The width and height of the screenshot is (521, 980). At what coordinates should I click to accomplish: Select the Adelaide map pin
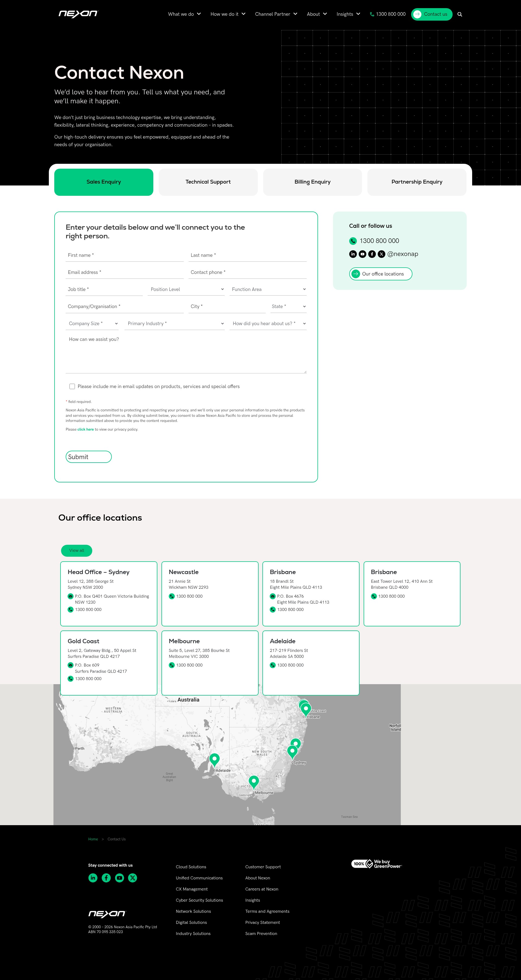(x=214, y=759)
